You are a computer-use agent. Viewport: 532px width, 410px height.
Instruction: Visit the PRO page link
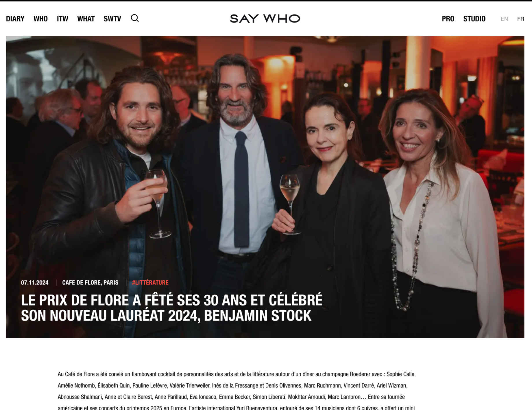point(448,19)
